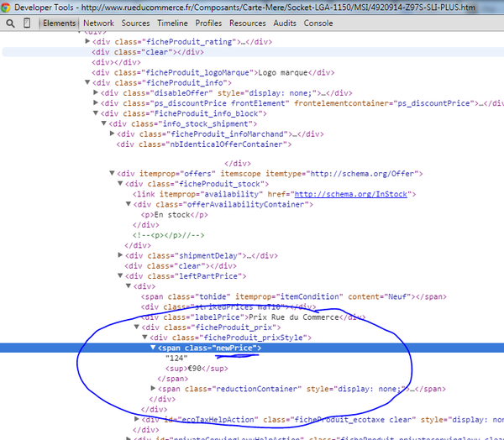Expand the ficheProduit_infoMarchand div

[112, 134]
